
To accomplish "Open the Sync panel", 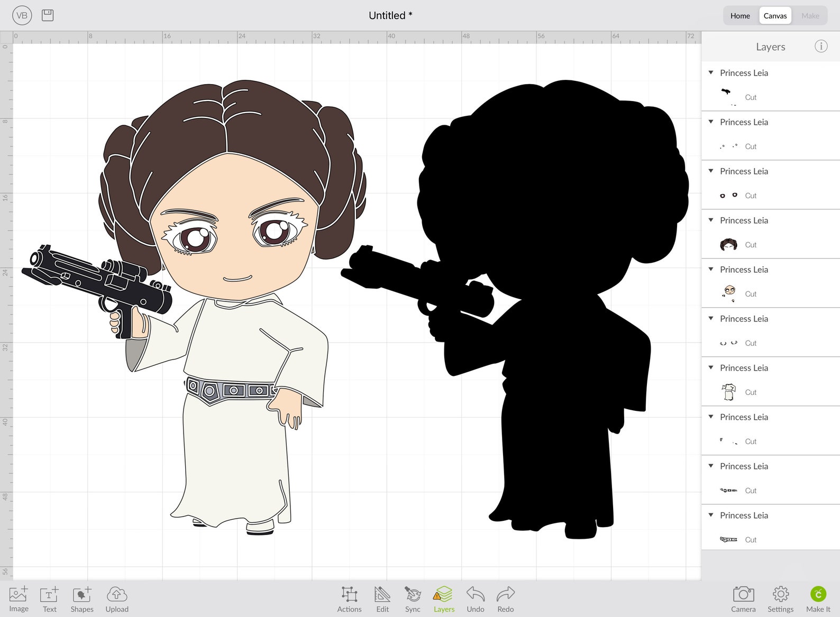I will coord(413,599).
